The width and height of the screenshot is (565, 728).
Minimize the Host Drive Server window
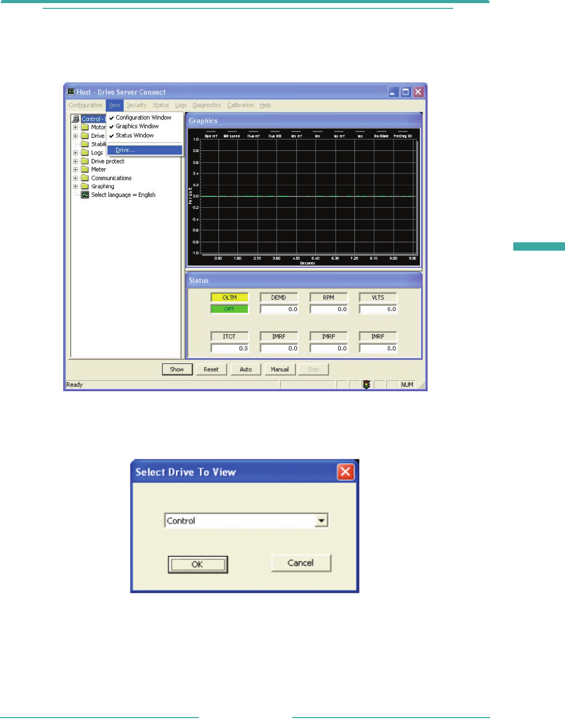click(393, 92)
